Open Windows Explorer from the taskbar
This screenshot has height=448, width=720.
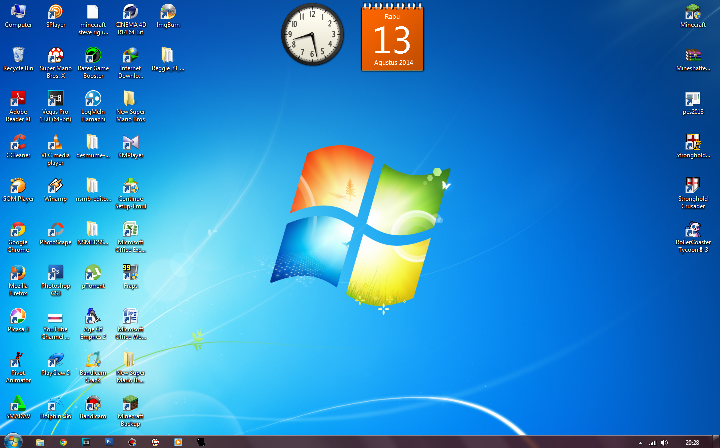pyautogui.click(x=40, y=442)
